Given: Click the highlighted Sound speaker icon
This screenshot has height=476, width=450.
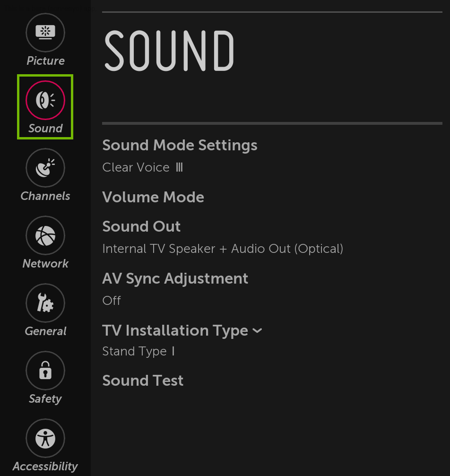Looking at the screenshot, I should (x=45, y=100).
